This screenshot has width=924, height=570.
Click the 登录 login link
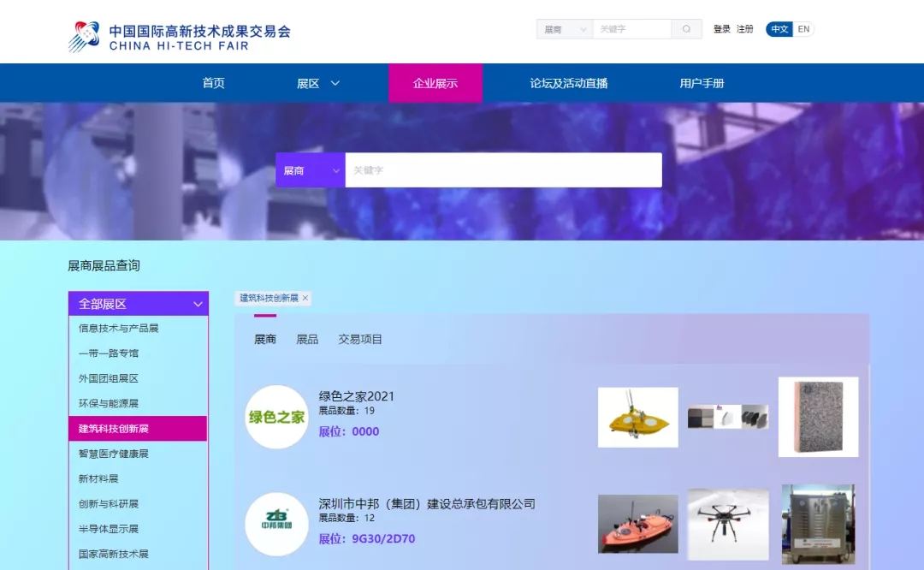click(722, 29)
